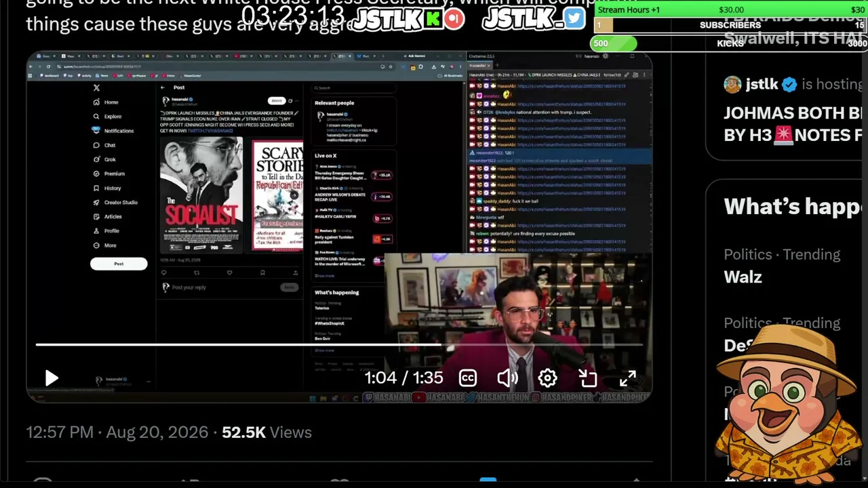868x488 pixels.
Task: Open the jstlk host name
Action: [762, 85]
